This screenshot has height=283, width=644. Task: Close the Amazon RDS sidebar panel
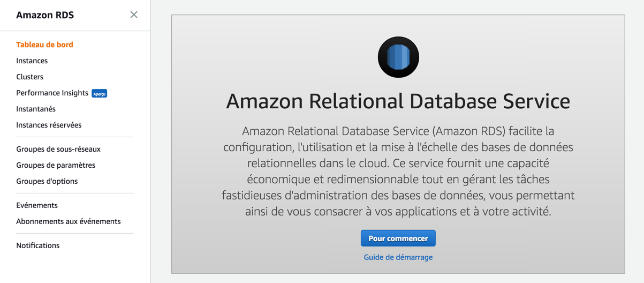(134, 15)
